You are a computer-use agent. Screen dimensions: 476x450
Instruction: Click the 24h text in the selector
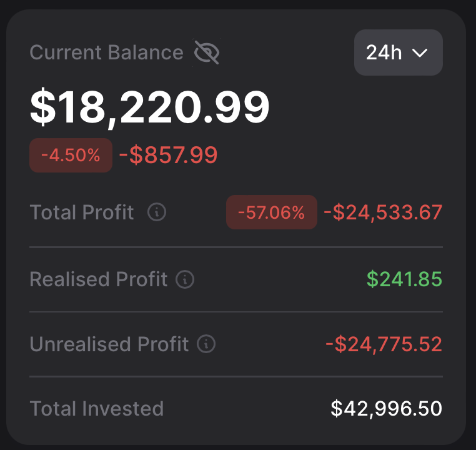tap(384, 52)
